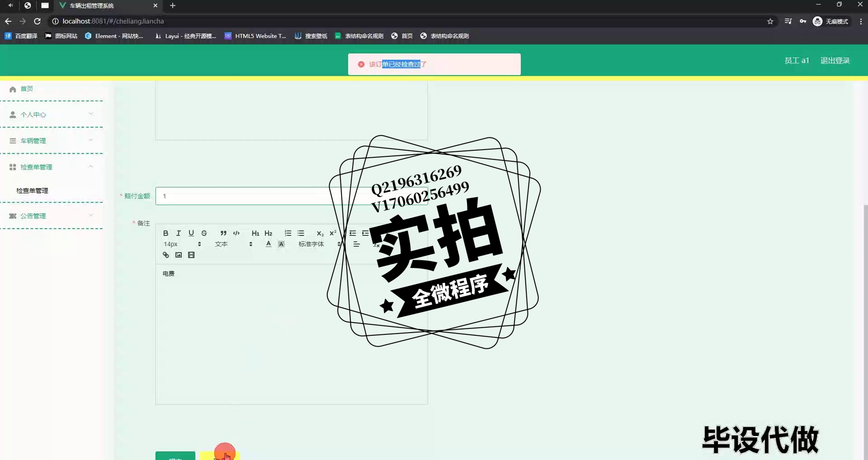Apply superscript formatting

pos(333,233)
